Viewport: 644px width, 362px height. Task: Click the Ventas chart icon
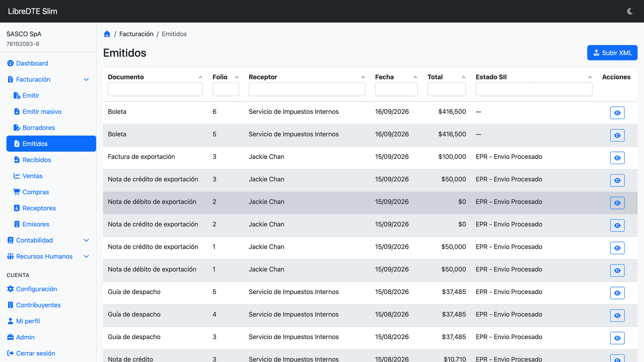click(x=17, y=176)
